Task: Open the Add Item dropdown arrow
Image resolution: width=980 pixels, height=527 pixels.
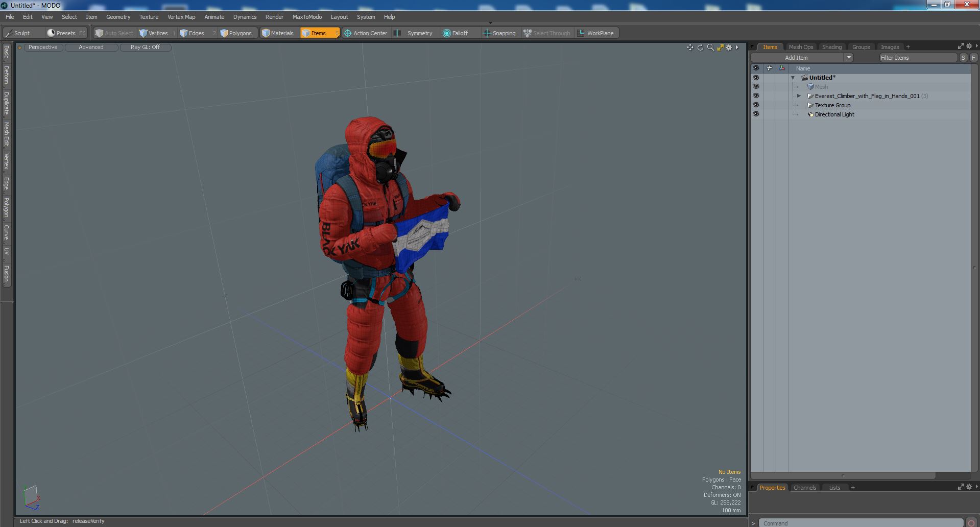Action: point(849,58)
